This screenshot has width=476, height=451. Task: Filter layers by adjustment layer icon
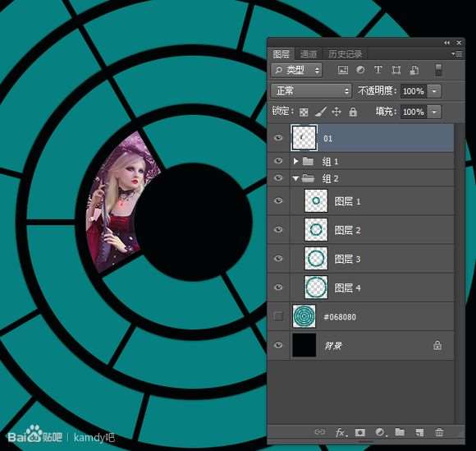click(360, 70)
